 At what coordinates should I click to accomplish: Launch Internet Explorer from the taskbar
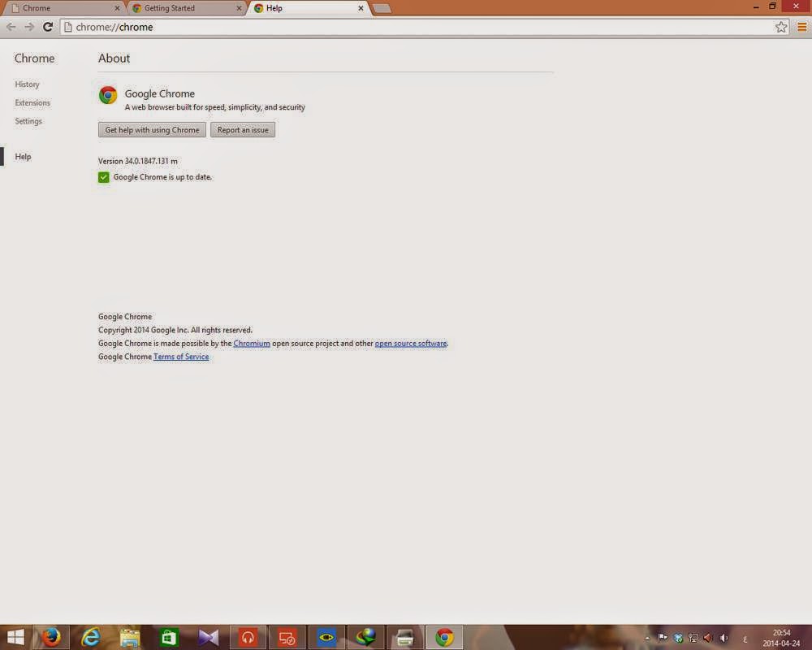tap(91, 637)
